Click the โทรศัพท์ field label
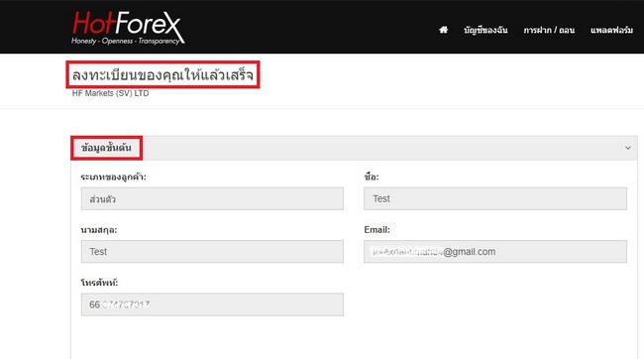Image resolution: width=644 pixels, height=359 pixels. [99, 283]
